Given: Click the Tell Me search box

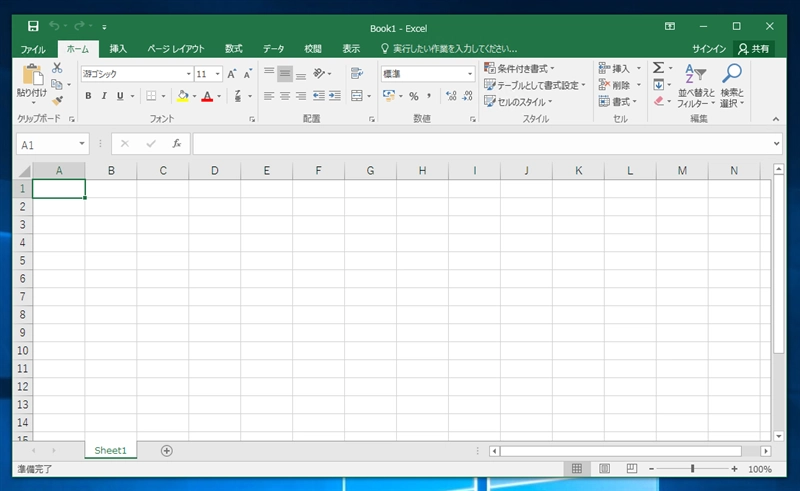Looking at the screenshot, I should (449, 49).
